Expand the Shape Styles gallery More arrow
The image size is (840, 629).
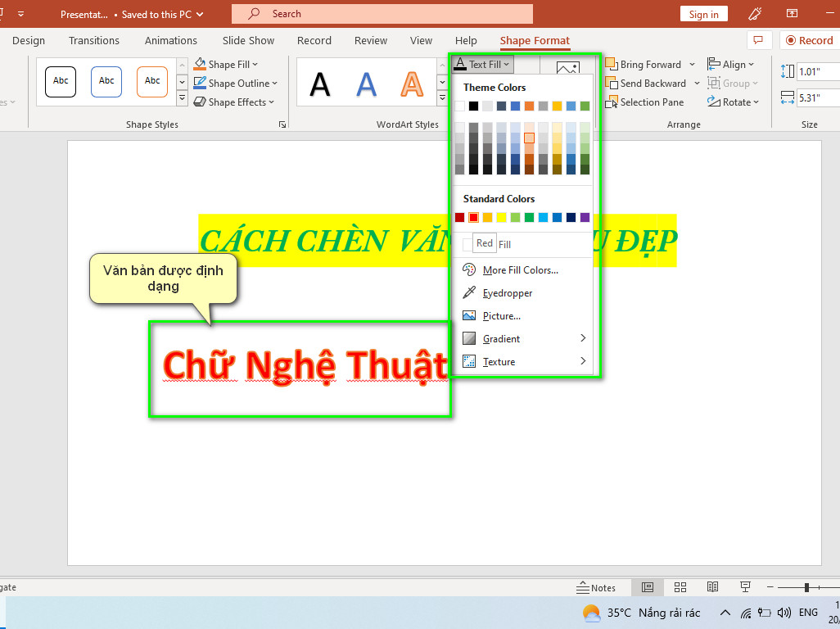[x=182, y=98]
